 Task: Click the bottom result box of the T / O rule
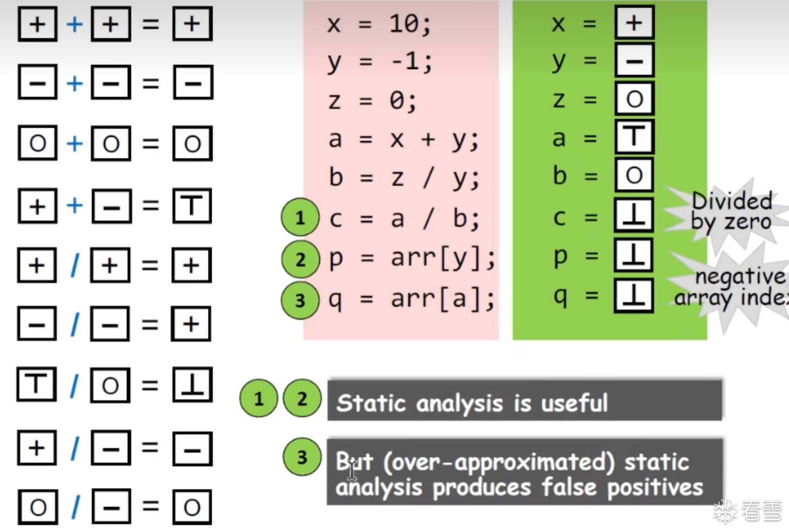(193, 385)
